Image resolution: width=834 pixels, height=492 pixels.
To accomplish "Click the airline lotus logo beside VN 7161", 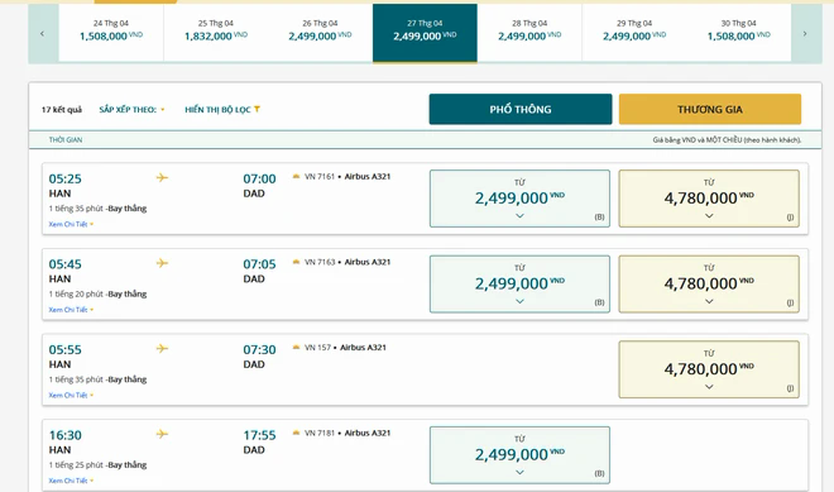I will [x=296, y=177].
